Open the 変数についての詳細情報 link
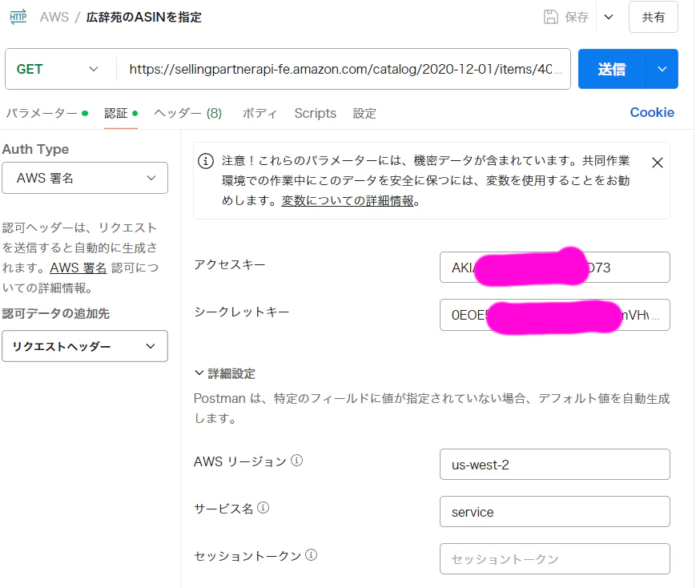Screen dimensions: 700x588 (348, 201)
